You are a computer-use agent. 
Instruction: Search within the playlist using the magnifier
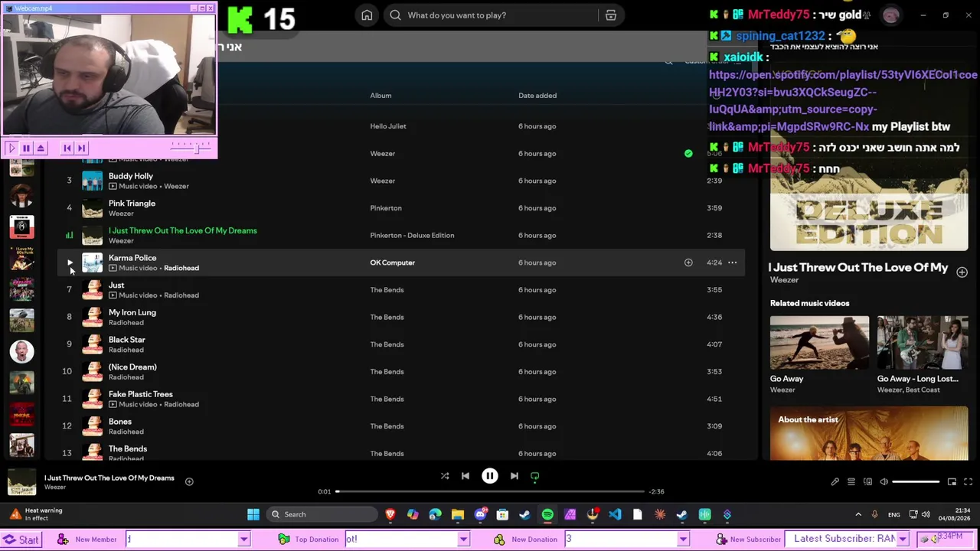tap(668, 62)
